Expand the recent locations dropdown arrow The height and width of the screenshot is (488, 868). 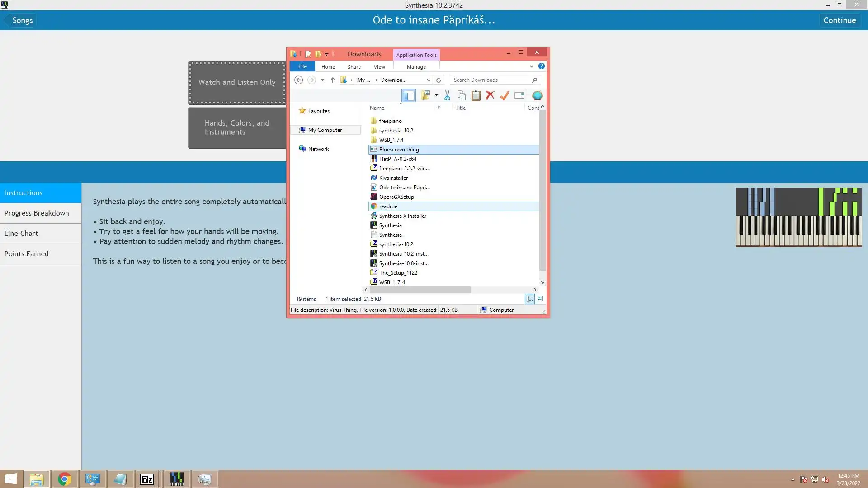tap(322, 80)
